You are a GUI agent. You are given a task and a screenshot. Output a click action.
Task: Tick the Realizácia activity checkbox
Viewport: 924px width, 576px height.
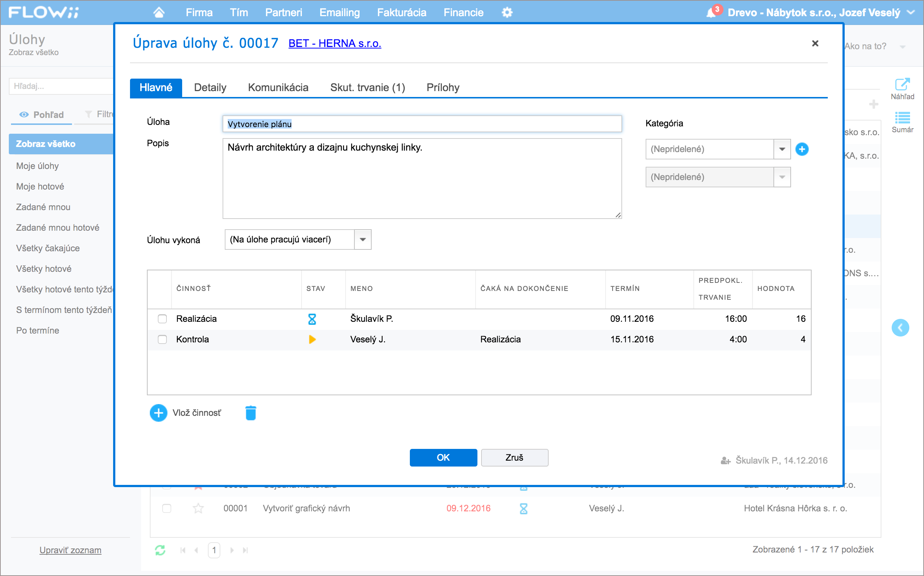(x=162, y=319)
